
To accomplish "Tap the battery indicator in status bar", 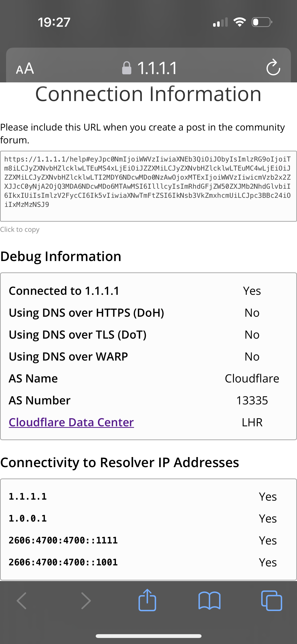I will tap(262, 22).
